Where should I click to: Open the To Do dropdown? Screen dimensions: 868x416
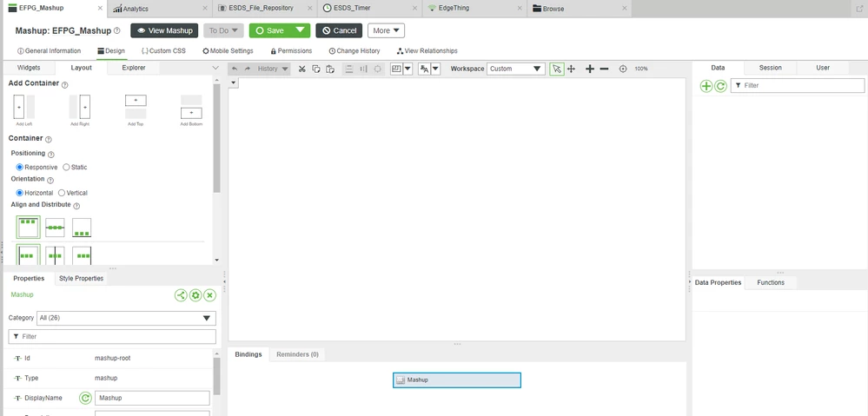pos(223,31)
